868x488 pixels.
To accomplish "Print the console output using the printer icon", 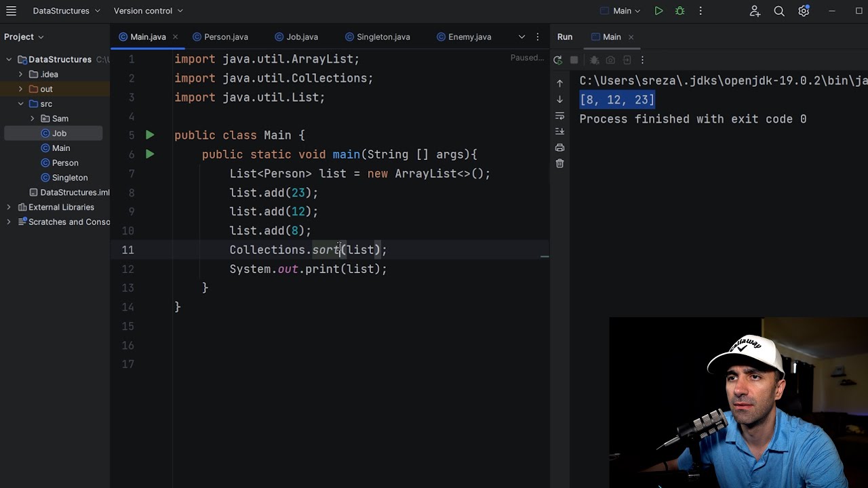I will click(559, 147).
